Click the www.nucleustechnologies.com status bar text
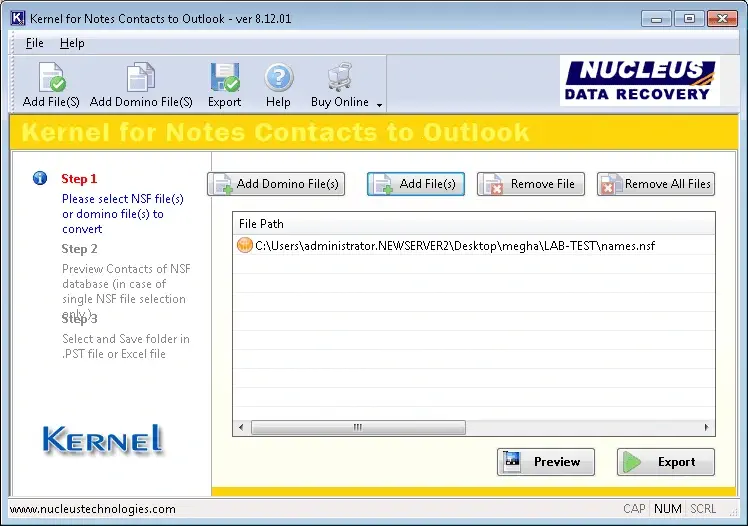This screenshot has width=748, height=526. click(x=93, y=509)
